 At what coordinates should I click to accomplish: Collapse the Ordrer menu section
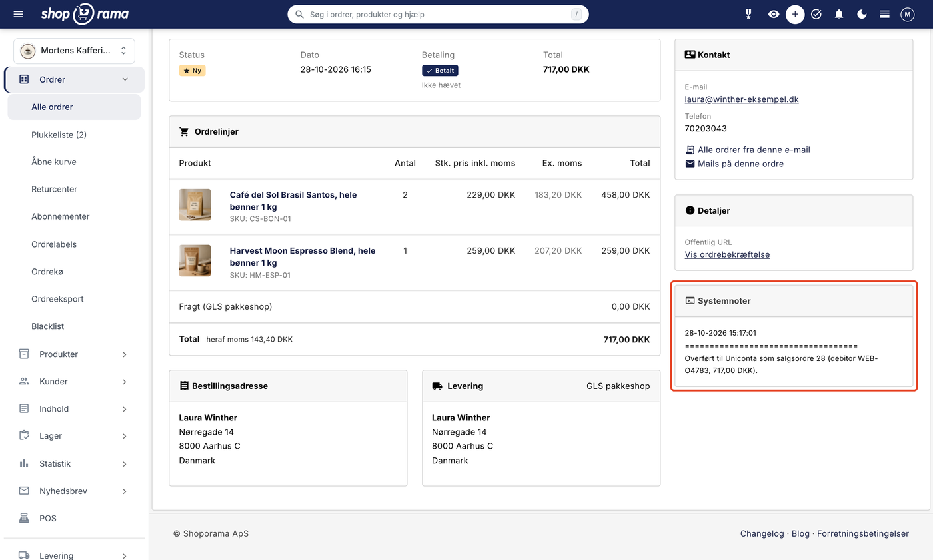[125, 79]
